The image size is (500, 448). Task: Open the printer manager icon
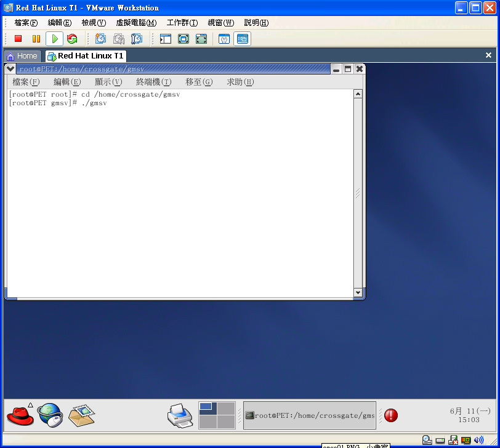(x=180, y=415)
